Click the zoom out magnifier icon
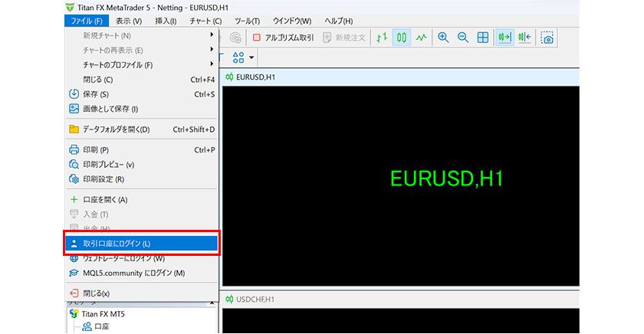The width and height of the screenshot is (644, 334). (x=463, y=37)
